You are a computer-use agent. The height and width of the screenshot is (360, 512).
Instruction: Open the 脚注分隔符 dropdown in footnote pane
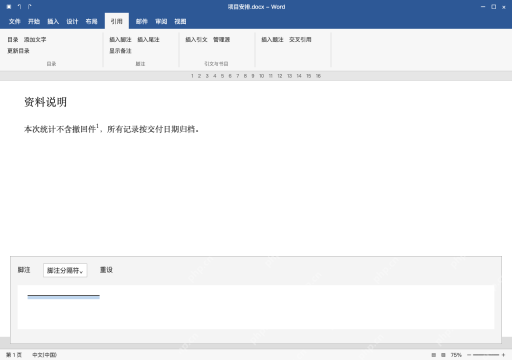(65, 270)
